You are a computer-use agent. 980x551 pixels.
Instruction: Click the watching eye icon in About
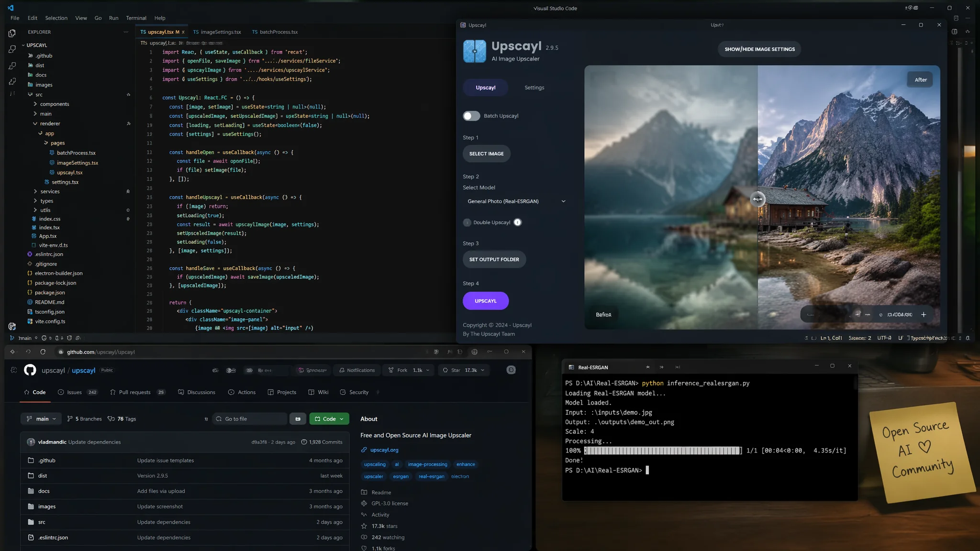(x=364, y=537)
